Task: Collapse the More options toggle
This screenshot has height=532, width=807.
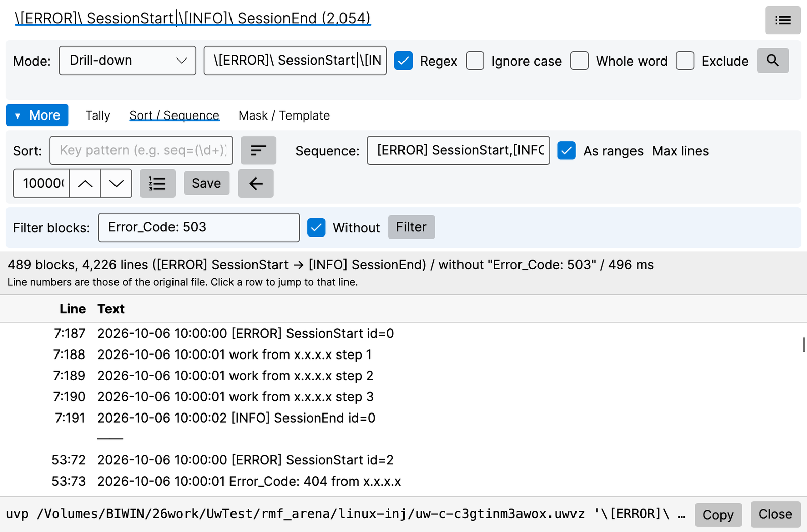Action: point(37,115)
